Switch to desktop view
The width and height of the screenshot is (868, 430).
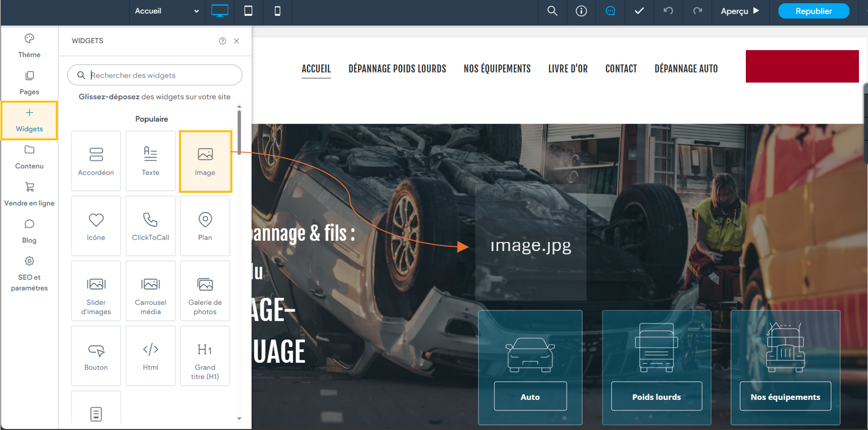click(x=220, y=10)
